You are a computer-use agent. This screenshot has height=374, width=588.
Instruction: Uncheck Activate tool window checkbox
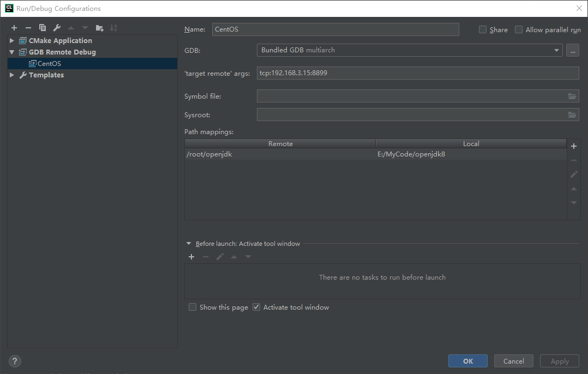tap(256, 307)
